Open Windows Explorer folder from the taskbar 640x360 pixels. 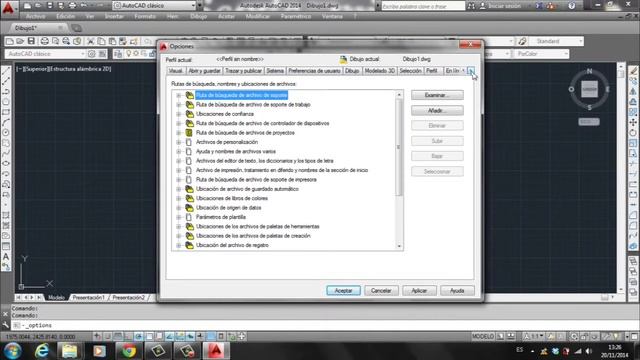click(70, 351)
